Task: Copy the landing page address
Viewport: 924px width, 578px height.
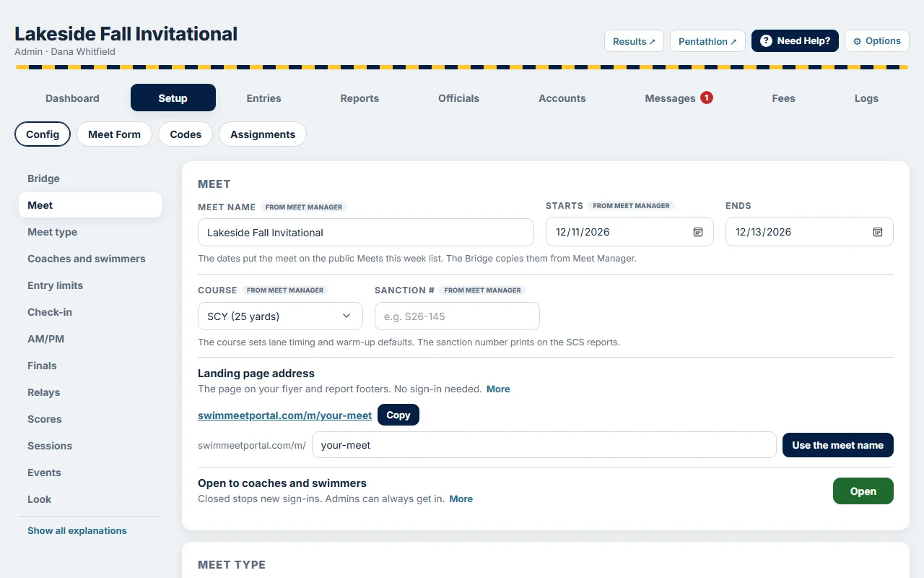Action: click(x=398, y=415)
